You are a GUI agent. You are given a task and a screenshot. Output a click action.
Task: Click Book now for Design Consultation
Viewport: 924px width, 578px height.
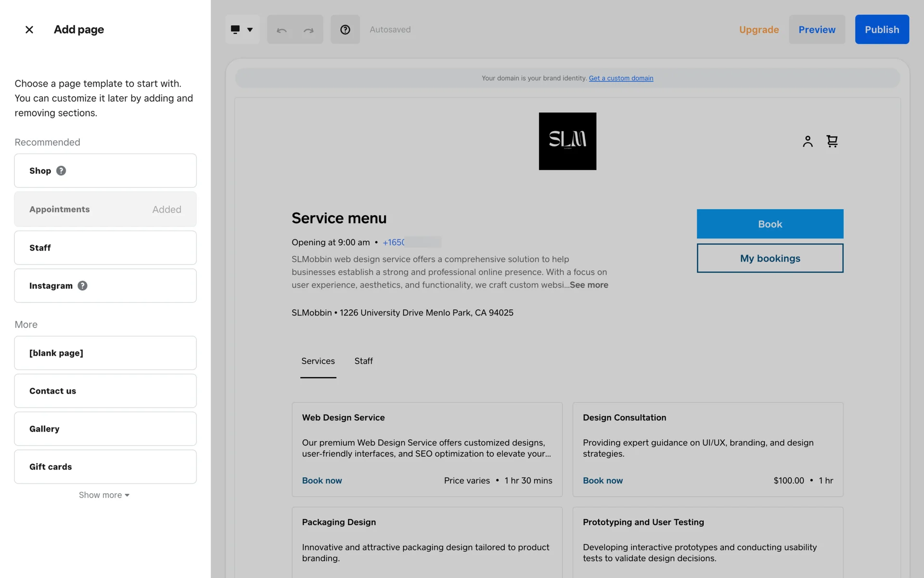pos(603,481)
